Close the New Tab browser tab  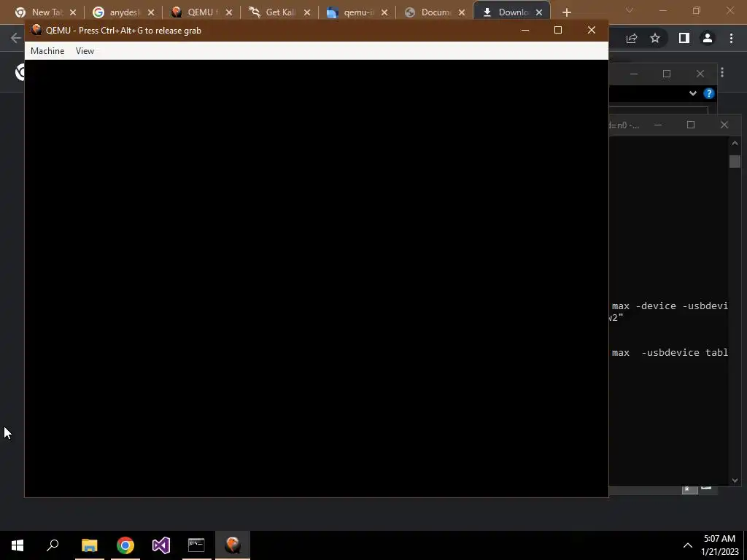(x=73, y=12)
